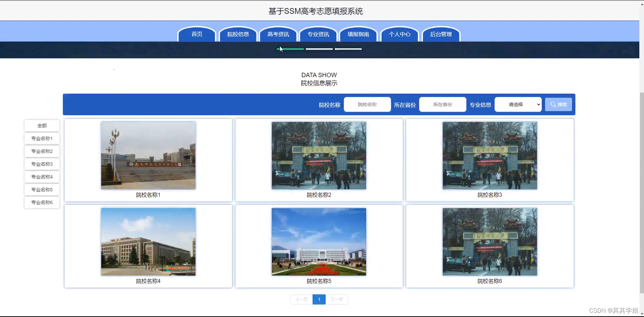This screenshot has height=317, width=644.
Task: Open the 院校信息 tab
Action: click(238, 34)
